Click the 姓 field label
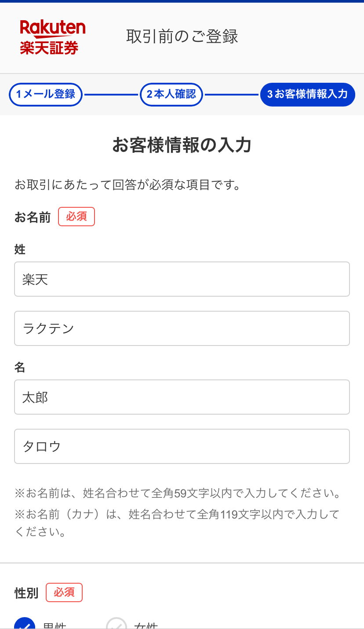The width and height of the screenshot is (364, 629). pos(20,250)
